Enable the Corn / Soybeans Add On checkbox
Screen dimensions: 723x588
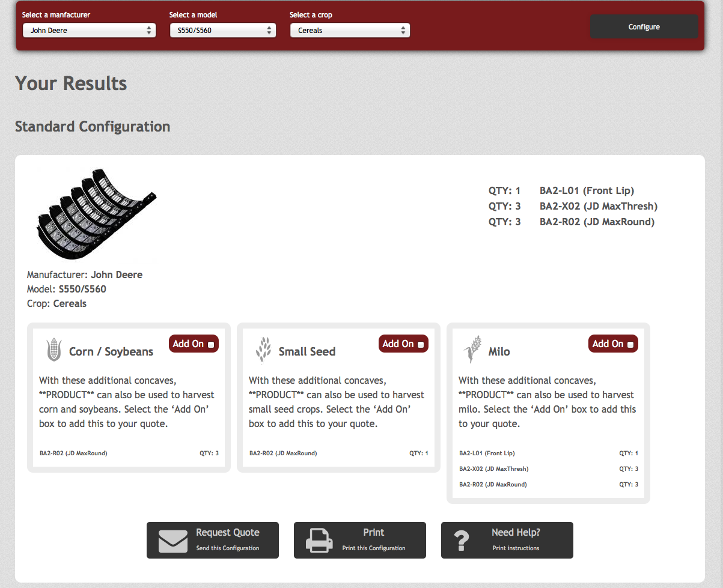(211, 345)
